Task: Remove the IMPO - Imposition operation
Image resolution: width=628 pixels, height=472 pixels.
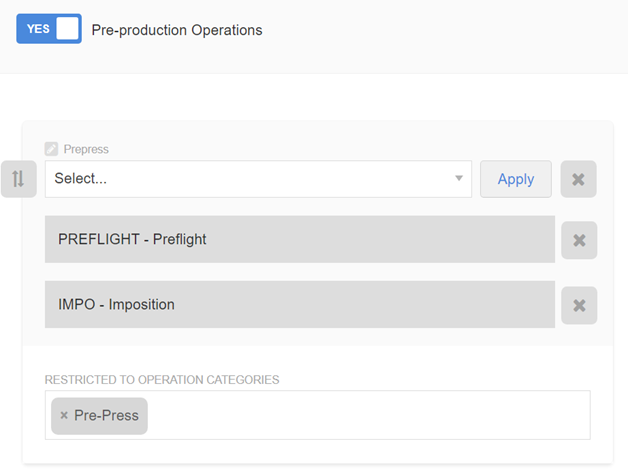Action: pos(578,305)
